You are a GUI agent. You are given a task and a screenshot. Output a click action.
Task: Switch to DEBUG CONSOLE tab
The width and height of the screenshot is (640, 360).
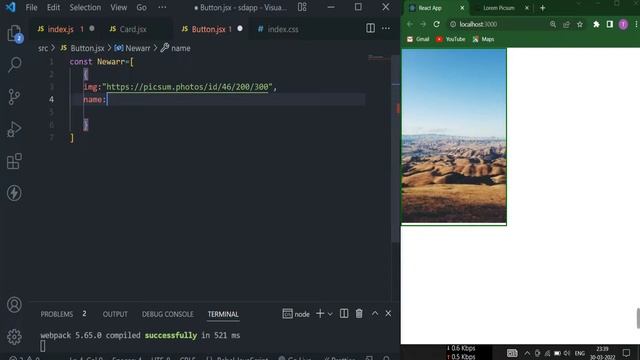tap(167, 314)
